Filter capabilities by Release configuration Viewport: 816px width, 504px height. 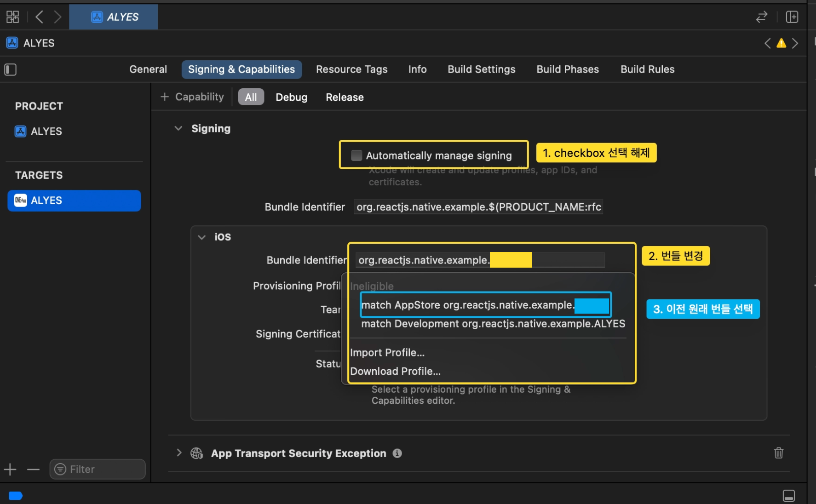click(345, 97)
